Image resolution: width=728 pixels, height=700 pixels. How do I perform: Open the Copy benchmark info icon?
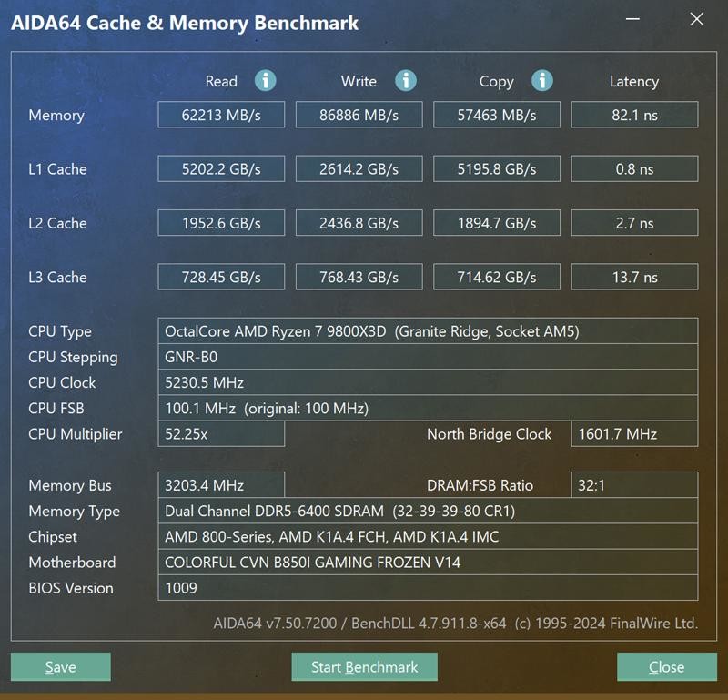[541, 81]
